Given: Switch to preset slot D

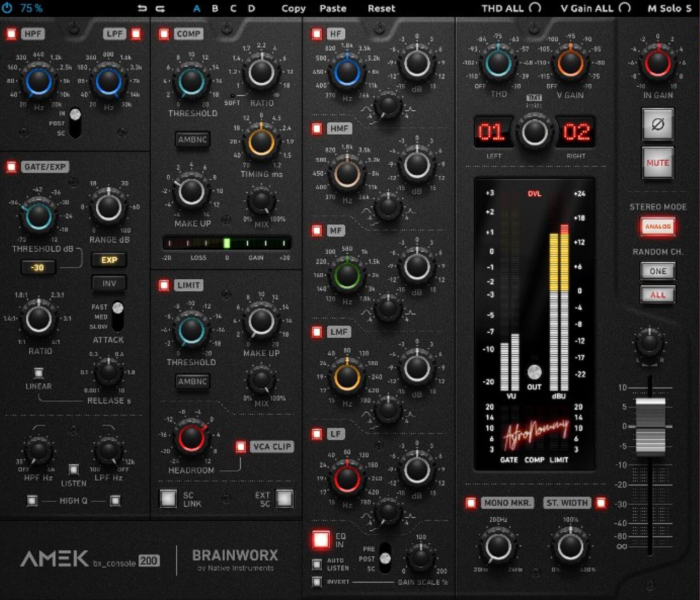Looking at the screenshot, I should click(251, 8).
